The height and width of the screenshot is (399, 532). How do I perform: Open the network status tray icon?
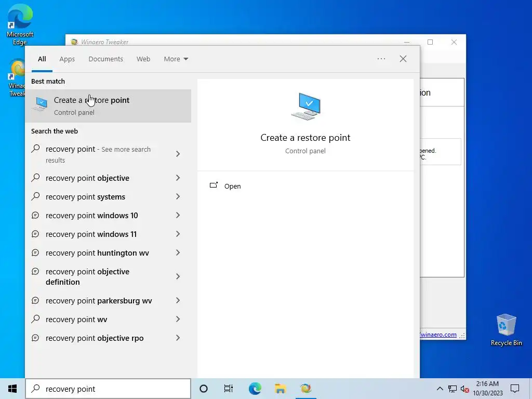[453, 389]
